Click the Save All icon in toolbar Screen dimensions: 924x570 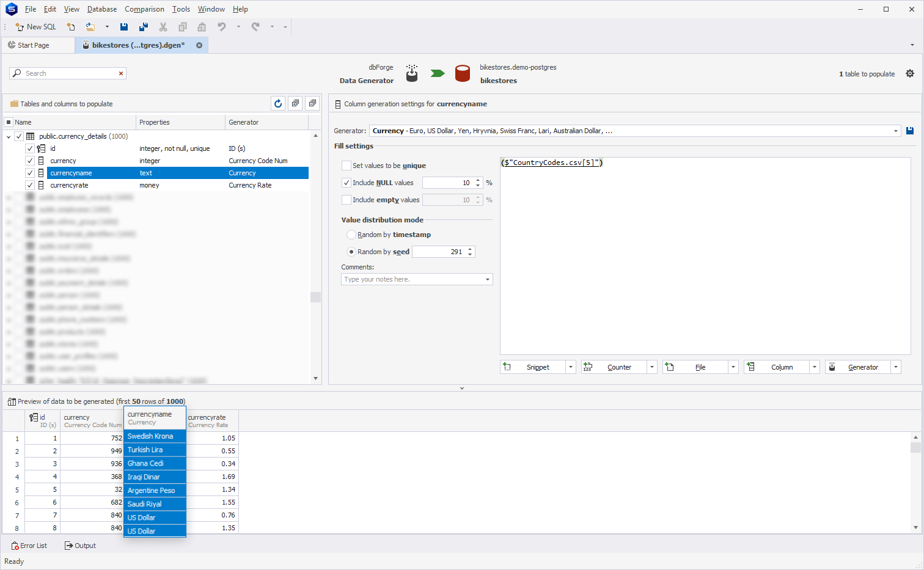[144, 27]
